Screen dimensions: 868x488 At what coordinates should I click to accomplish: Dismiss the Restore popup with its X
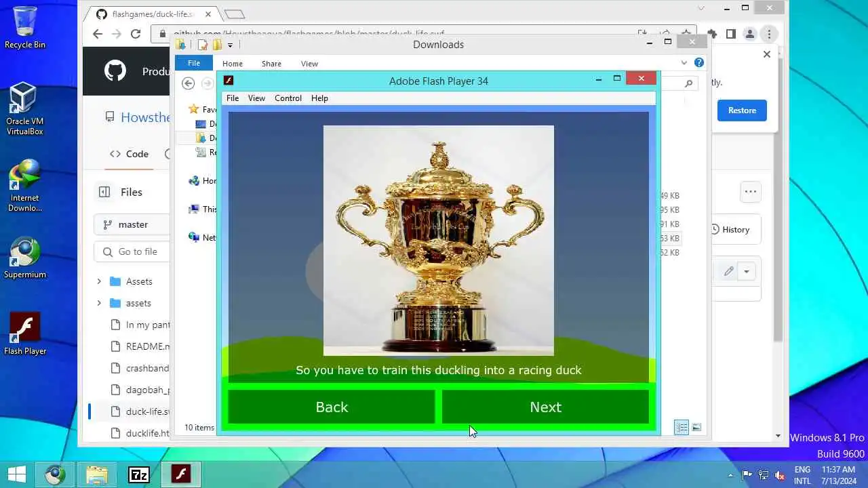point(767,54)
